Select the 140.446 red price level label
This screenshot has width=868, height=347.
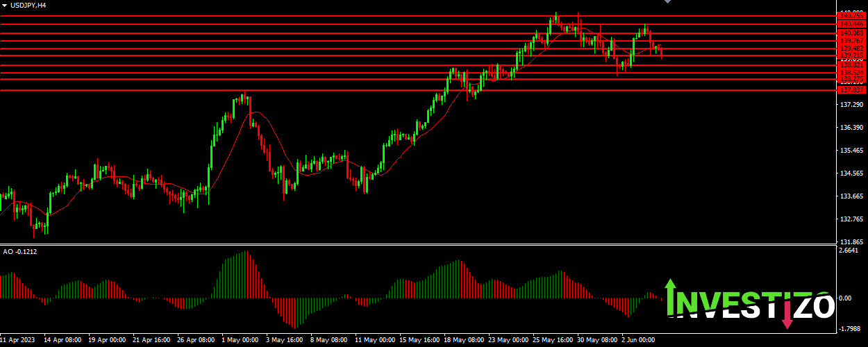click(x=851, y=24)
